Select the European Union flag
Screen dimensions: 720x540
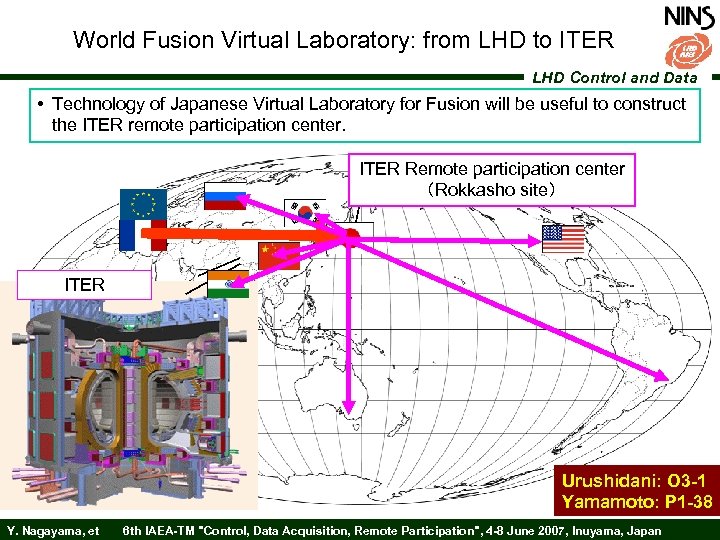pos(143,204)
